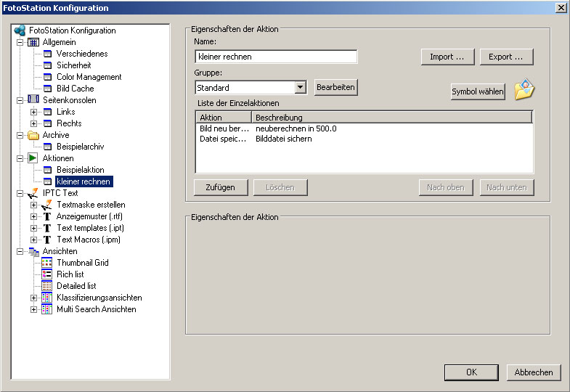This screenshot has width=570, height=392.
Task: Click the Nach oben button
Action: tap(446, 187)
